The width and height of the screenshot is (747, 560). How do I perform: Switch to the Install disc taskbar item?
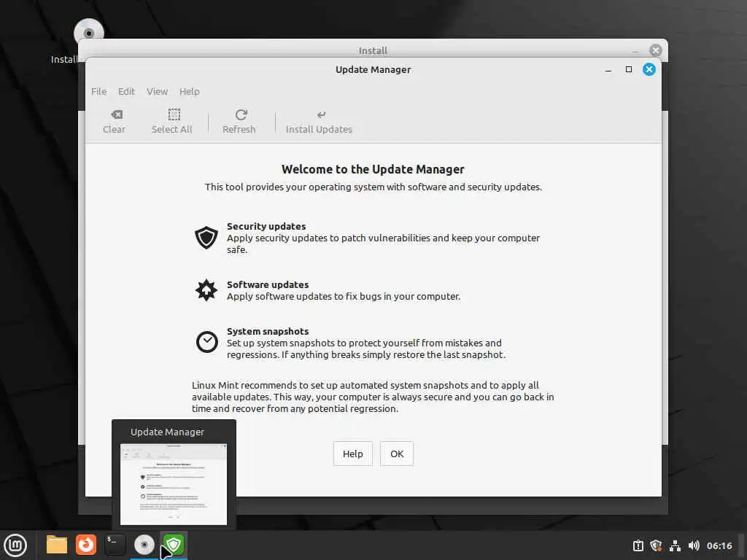click(144, 545)
